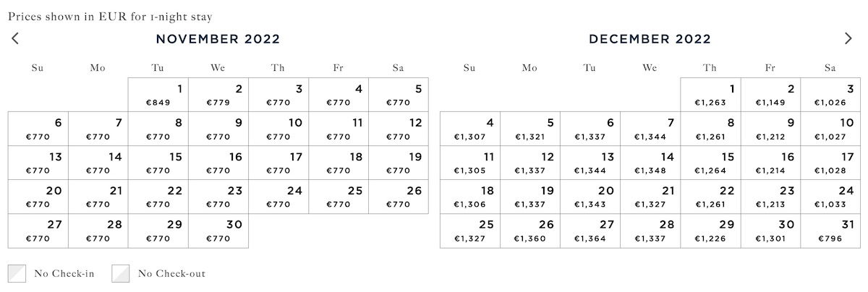Click the No Check-out legend icon
The width and height of the screenshot is (868, 292).
121,273
